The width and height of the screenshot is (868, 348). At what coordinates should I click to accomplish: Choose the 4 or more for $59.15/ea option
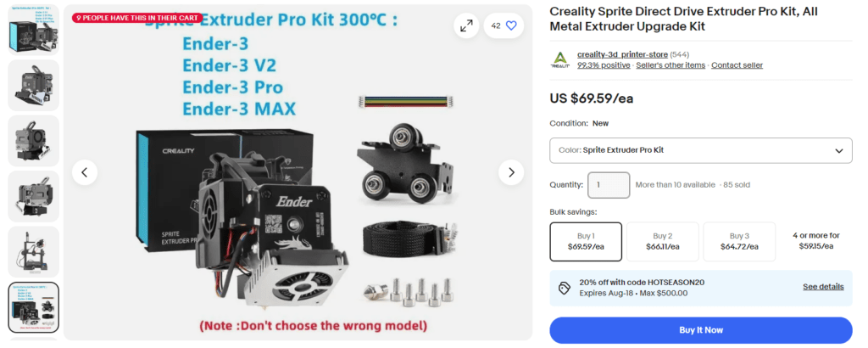(816, 241)
